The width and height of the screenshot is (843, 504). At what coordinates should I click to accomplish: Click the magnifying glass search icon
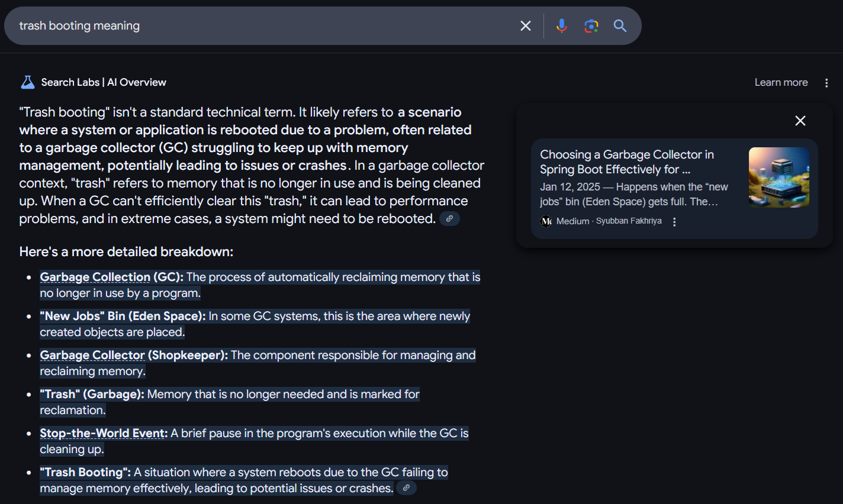click(x=620, y=26)
